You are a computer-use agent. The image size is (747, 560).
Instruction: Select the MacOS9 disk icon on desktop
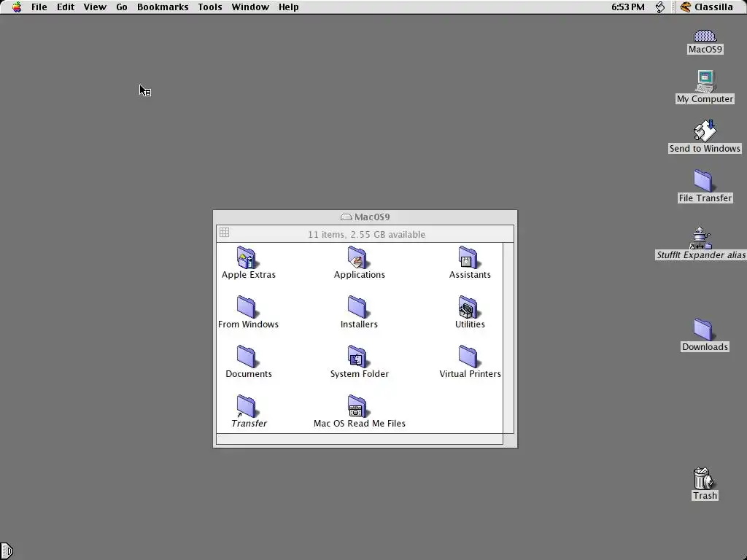[705, 36]
